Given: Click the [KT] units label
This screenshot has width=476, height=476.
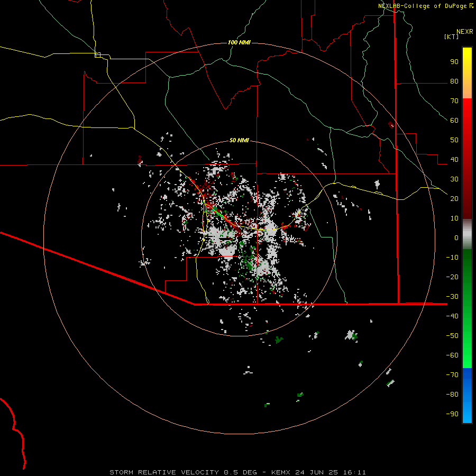Looking at the screenshot, I should [x=452, y=36].
